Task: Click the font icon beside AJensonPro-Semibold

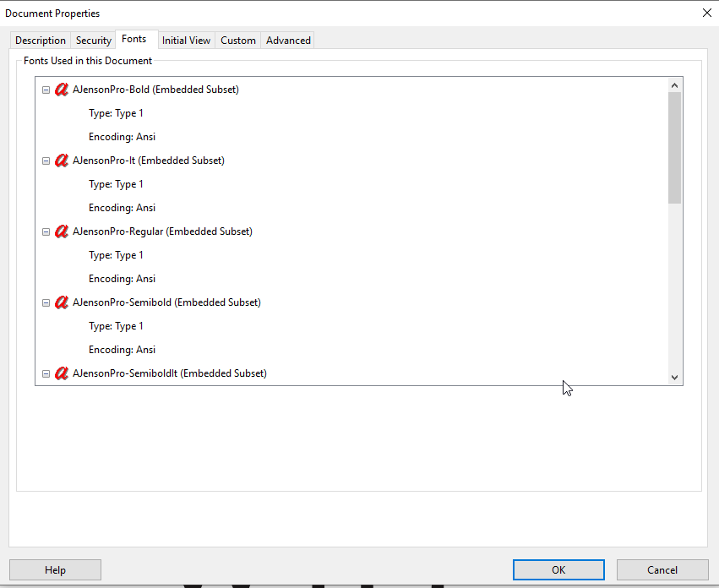Action: pyautogui.click(x=61, y=302)
